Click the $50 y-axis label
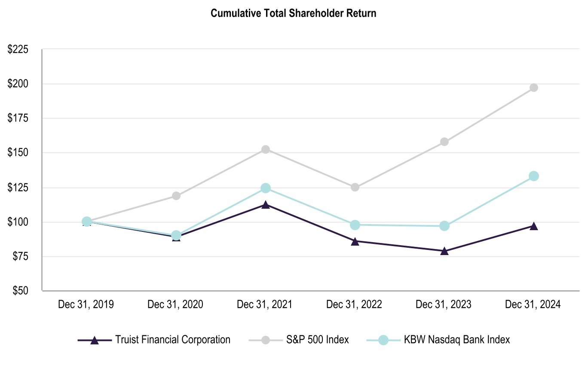Image resolution: width=588 pixels, height=365 pixels. click(x=20, y=291)
